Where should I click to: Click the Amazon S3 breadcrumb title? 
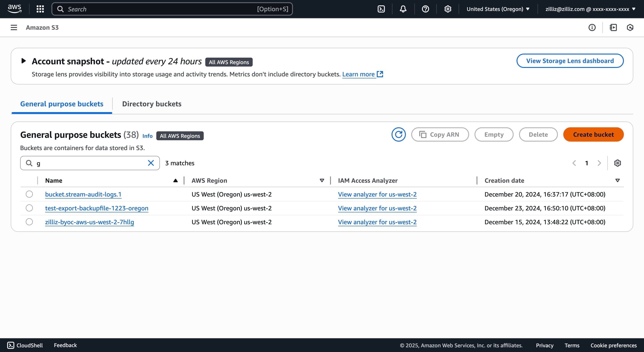click(x=42, y=27)
